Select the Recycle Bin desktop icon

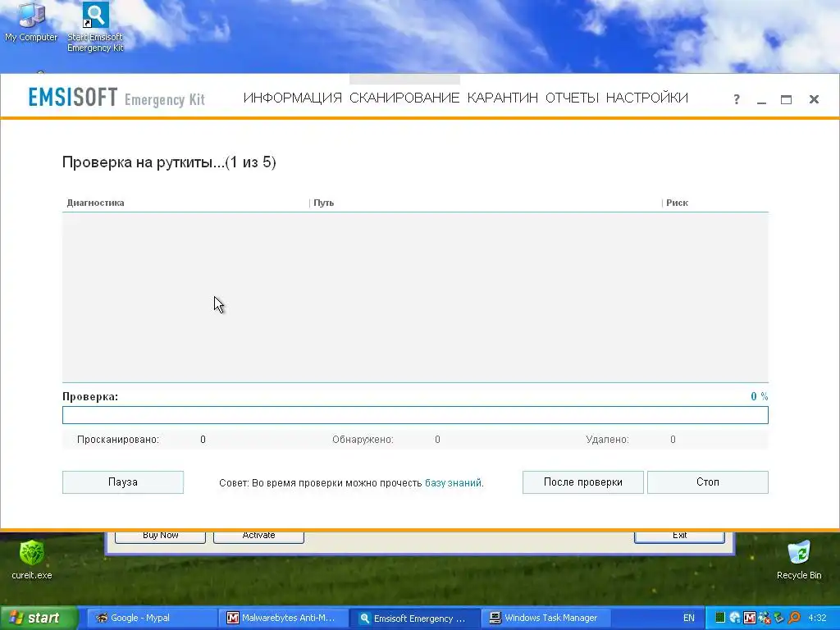click(799, 559)
